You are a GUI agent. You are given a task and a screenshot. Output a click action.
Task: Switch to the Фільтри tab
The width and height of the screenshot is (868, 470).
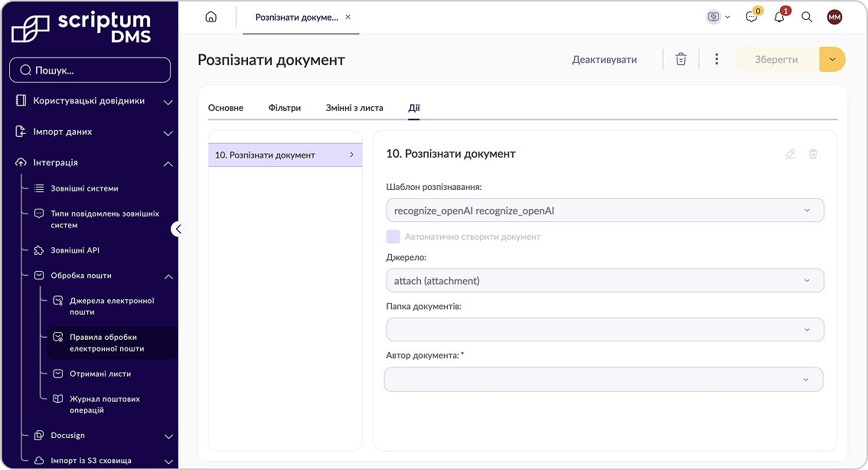click(x=285, y=108)
